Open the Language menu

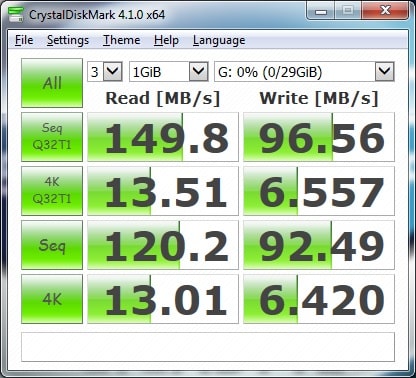point(219,40)
